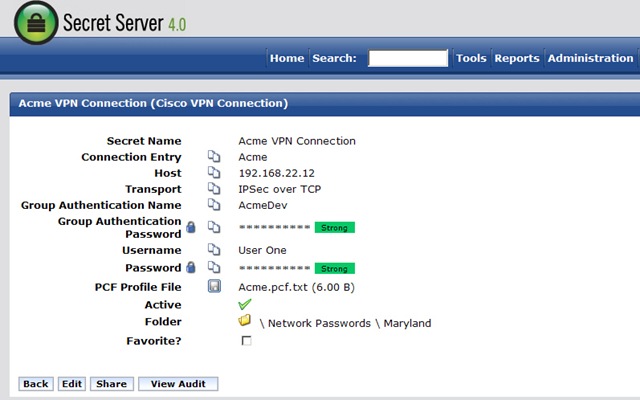Mark secret as Favorite checkbox
The image size is (640, 400).
click(247, 340)
